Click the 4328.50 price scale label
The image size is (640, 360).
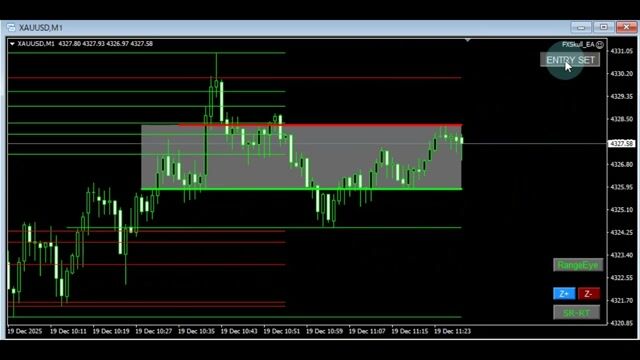click(x=621, y=119)
